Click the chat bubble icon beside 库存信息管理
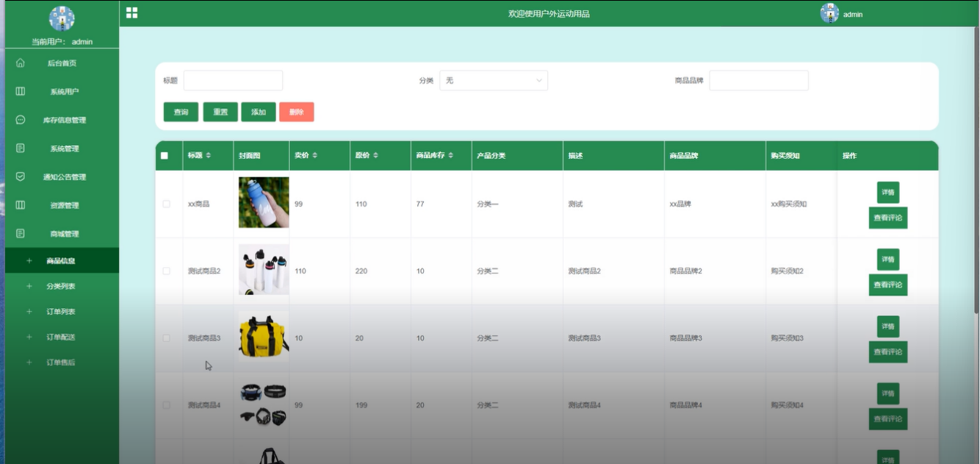Viewport: 980px width, 464px height. [21, 120]
